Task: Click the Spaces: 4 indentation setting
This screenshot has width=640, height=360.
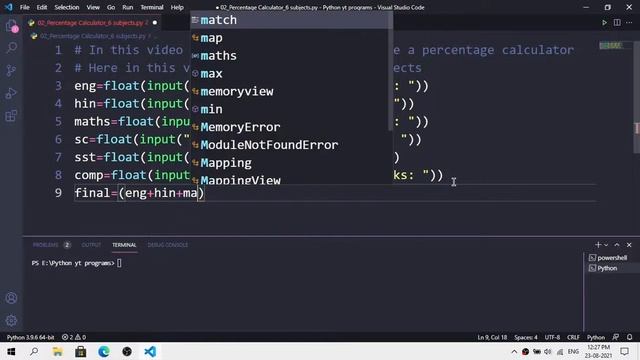Action: 526,337
